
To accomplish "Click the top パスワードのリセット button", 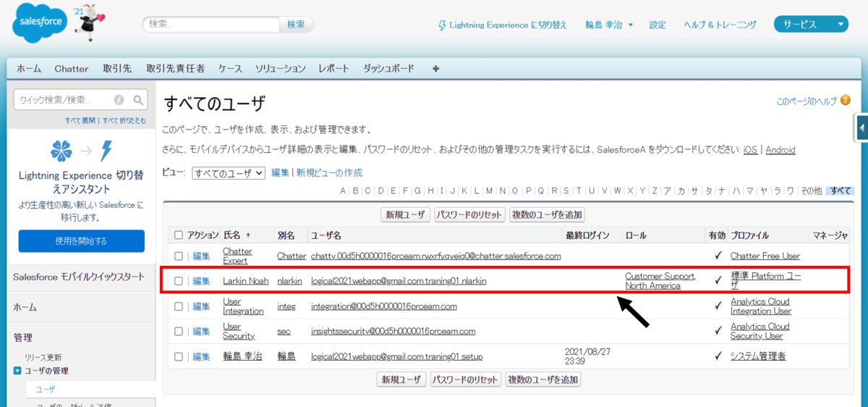I will 469,215.
